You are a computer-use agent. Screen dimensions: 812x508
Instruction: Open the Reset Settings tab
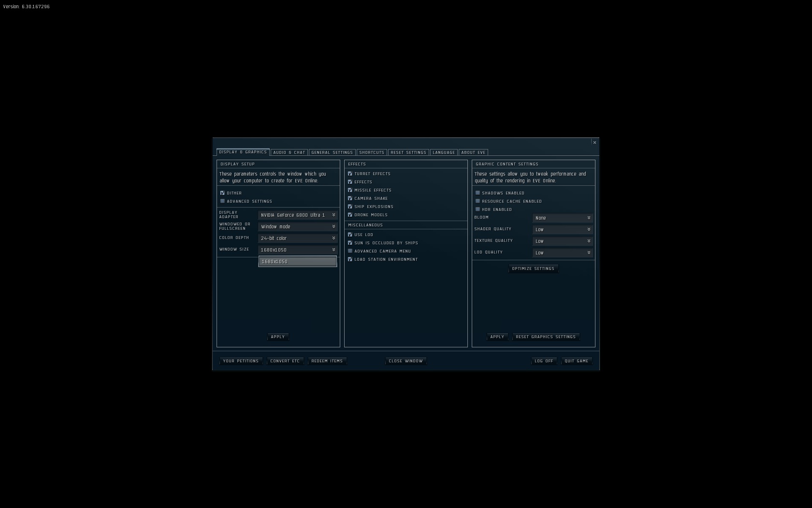point(408,152)
